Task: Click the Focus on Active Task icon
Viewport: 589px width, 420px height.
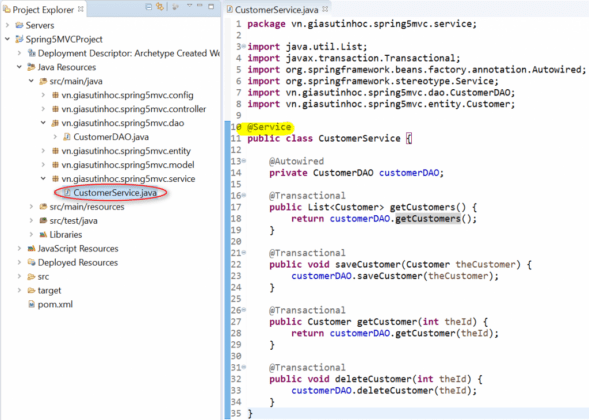Action: point(175,7)
